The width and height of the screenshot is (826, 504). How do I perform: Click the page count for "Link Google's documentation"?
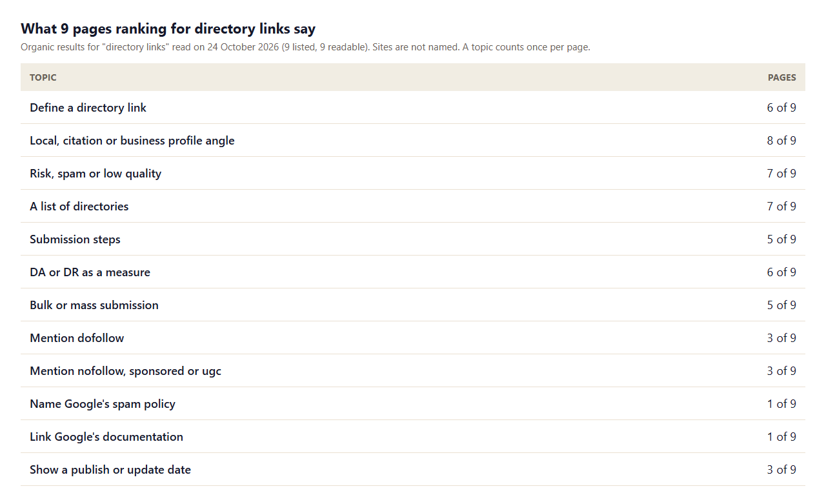[781, 437]
